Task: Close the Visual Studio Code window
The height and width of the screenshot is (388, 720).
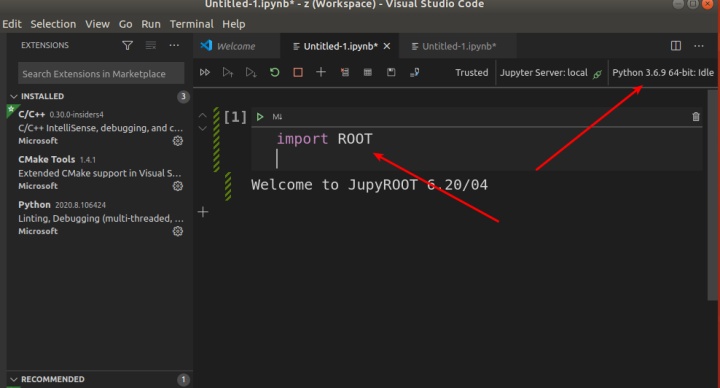Action: coord(708,4)
